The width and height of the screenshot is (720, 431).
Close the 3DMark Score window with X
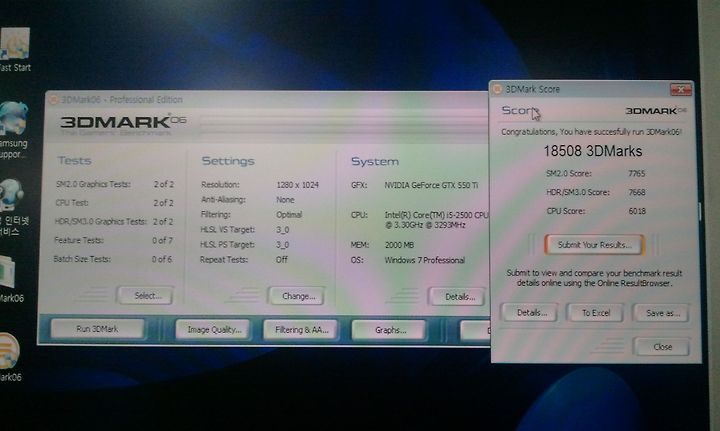click(681, 89)
